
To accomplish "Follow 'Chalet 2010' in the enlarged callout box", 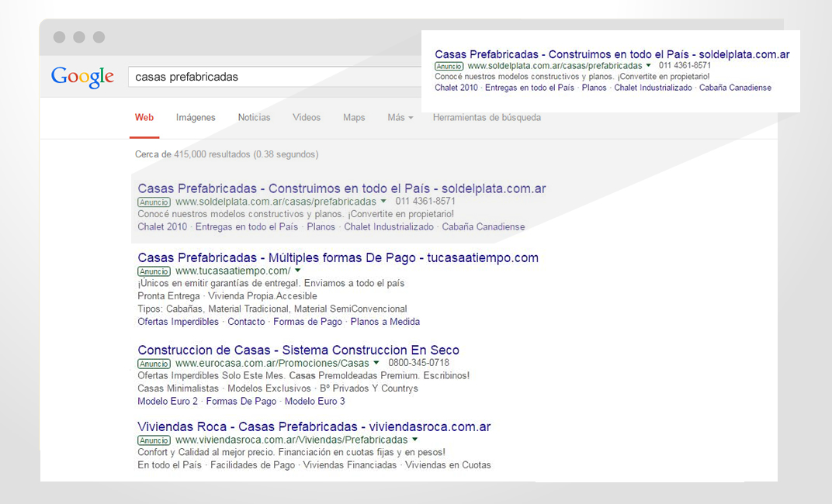I will 456,88.
